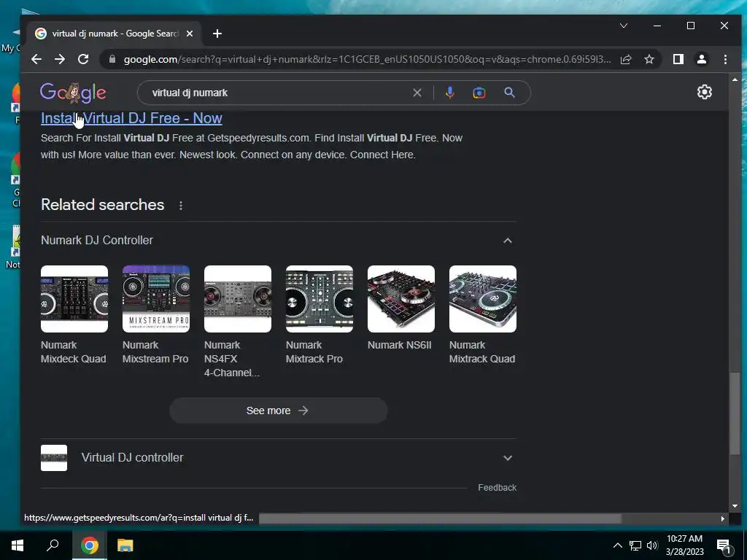Open the Numark NS4FX 4-Channel thumbnail
The height and width of the screenshot is (560, 747).
pyautogui.click(x=238, y=298)
